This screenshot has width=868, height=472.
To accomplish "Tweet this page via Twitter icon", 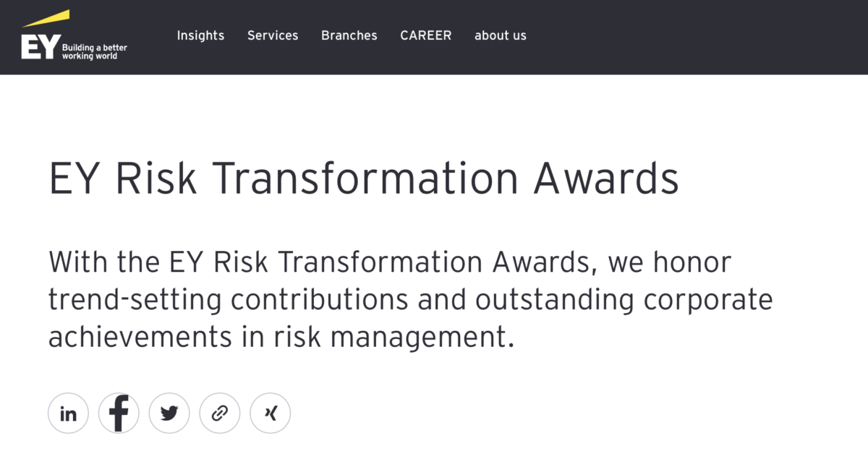I will click(x=169, y=413).
